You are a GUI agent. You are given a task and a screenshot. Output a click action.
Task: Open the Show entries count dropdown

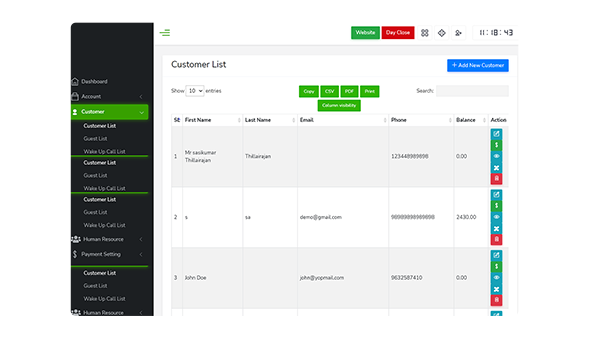coord(195,91)
